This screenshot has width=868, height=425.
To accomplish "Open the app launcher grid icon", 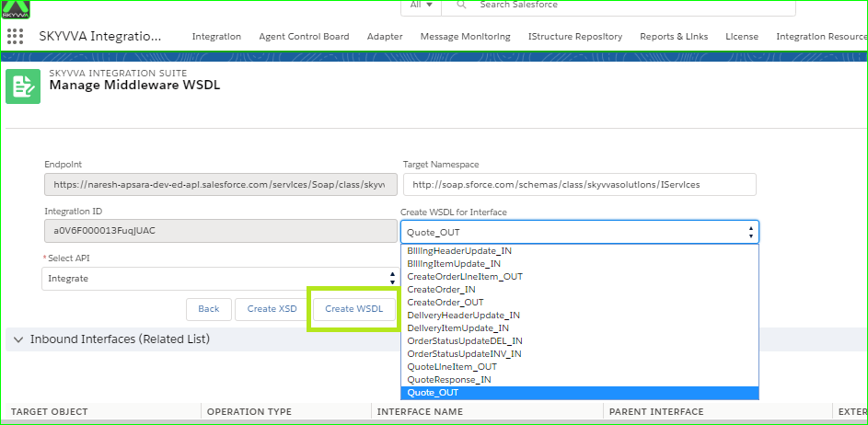I will tap(15, 37).
